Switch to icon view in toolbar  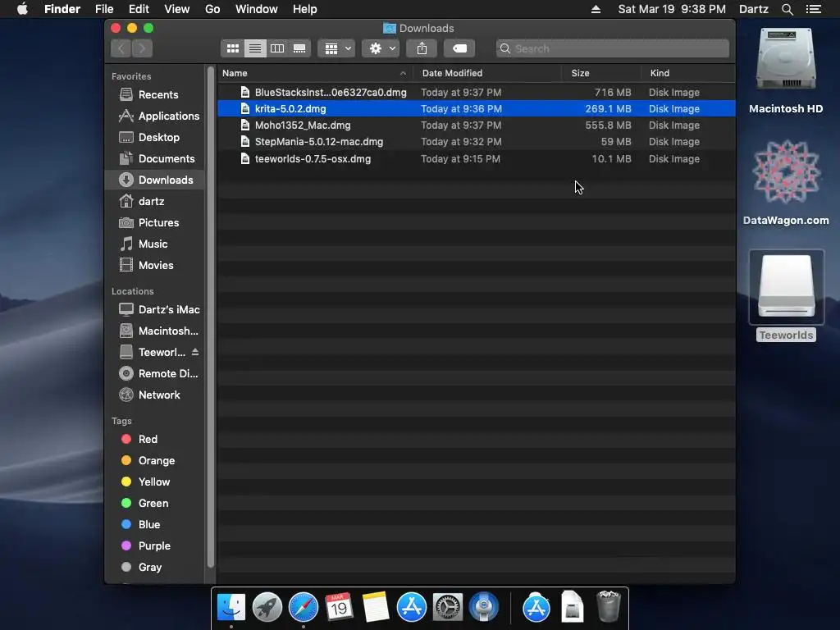(x=232, y=48)
